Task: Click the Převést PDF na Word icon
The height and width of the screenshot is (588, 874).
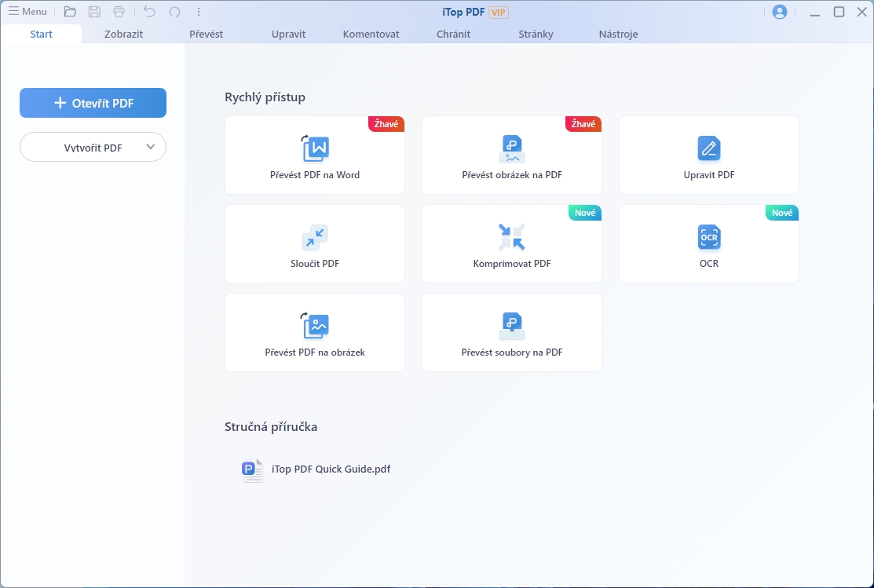Action: click(315, 148)
